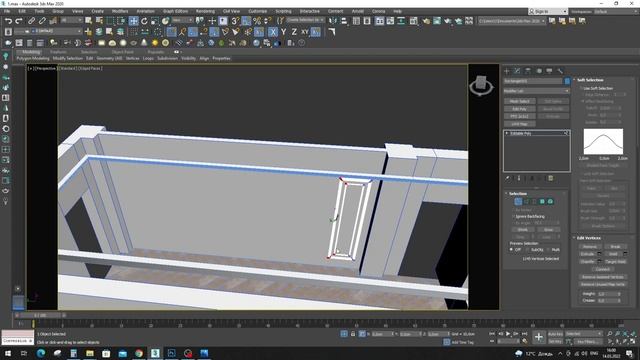Viewport: 640px width, 360px height.
Task: Restrict transform to the Y axis
Action: click(x=284, y=32)
